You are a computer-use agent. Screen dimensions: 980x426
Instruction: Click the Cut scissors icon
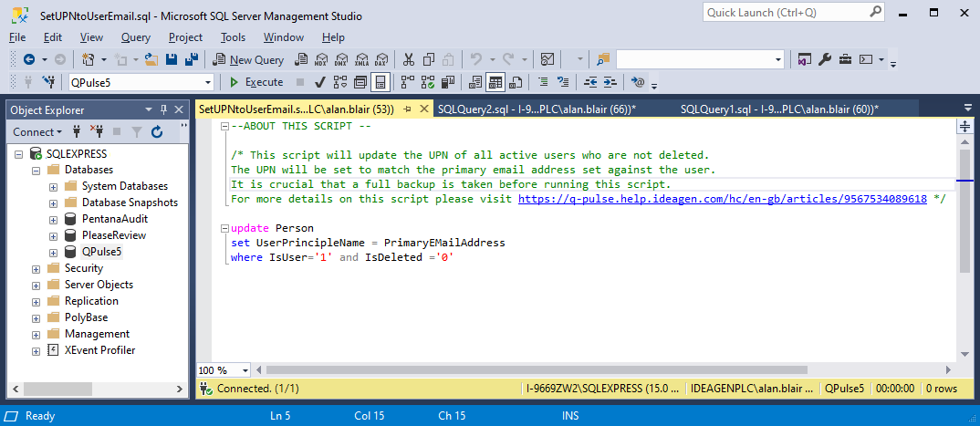pyautogui.click(x=409, y=60)
